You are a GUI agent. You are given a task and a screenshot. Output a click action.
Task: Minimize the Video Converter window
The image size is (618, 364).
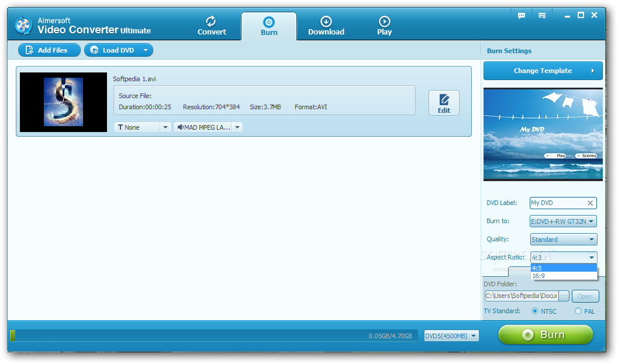567,16
